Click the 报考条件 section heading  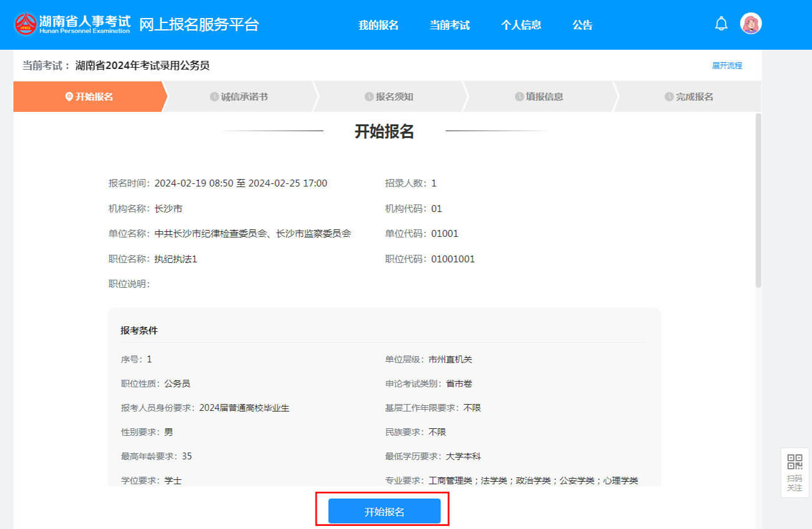(139, 331)
